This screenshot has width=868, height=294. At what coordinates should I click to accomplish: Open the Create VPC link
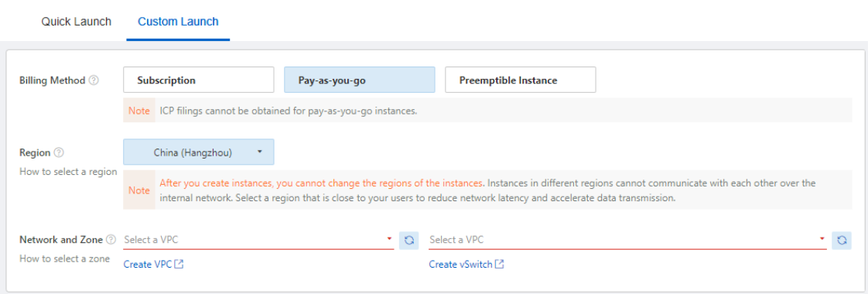(x=147, y=264)
